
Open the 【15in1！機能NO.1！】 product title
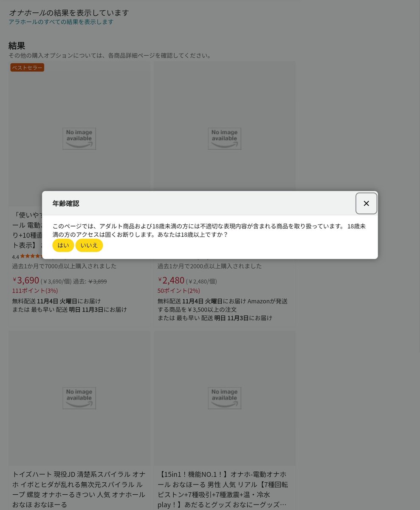coord(223,489)
